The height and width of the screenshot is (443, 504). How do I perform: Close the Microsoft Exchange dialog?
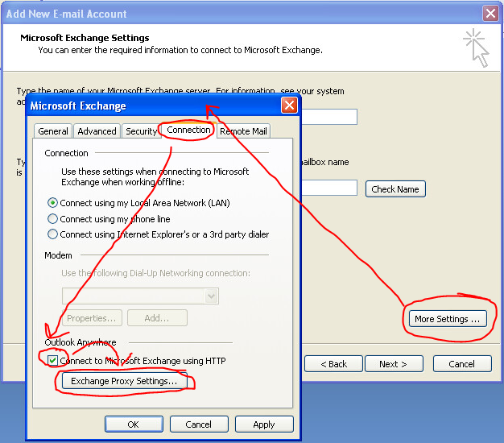pos(289,106)
